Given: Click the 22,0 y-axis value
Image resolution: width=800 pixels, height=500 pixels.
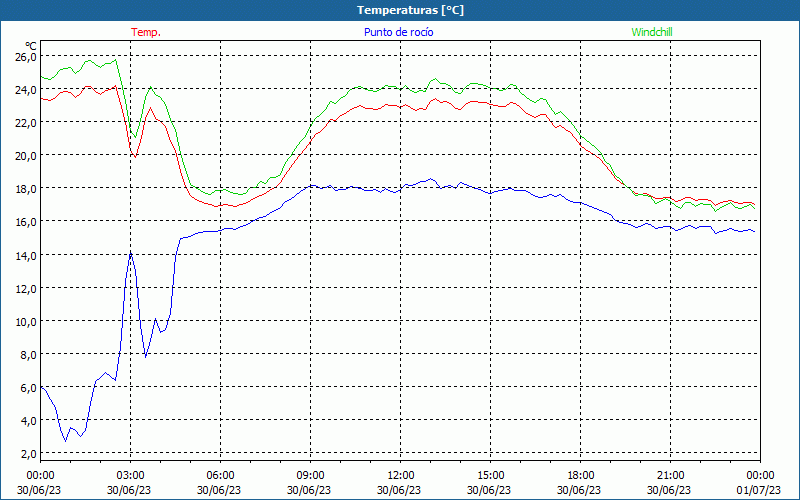Looking at the screenshot, I should pyautogui.click(x=26, y=123).
